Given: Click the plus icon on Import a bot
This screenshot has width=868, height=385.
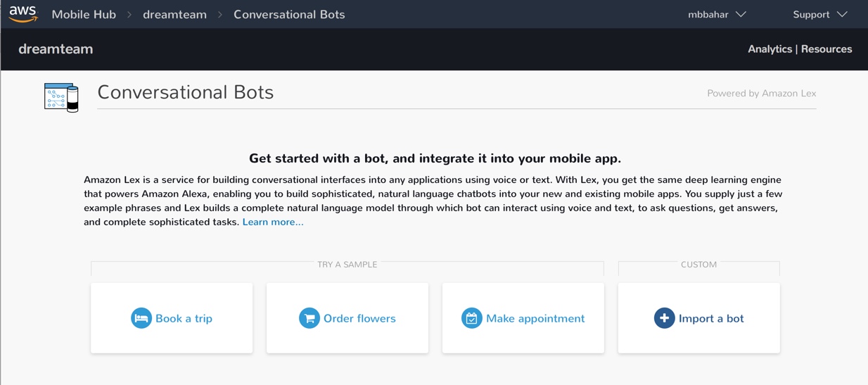Looking at the screenshot, I should click(665, 318).
